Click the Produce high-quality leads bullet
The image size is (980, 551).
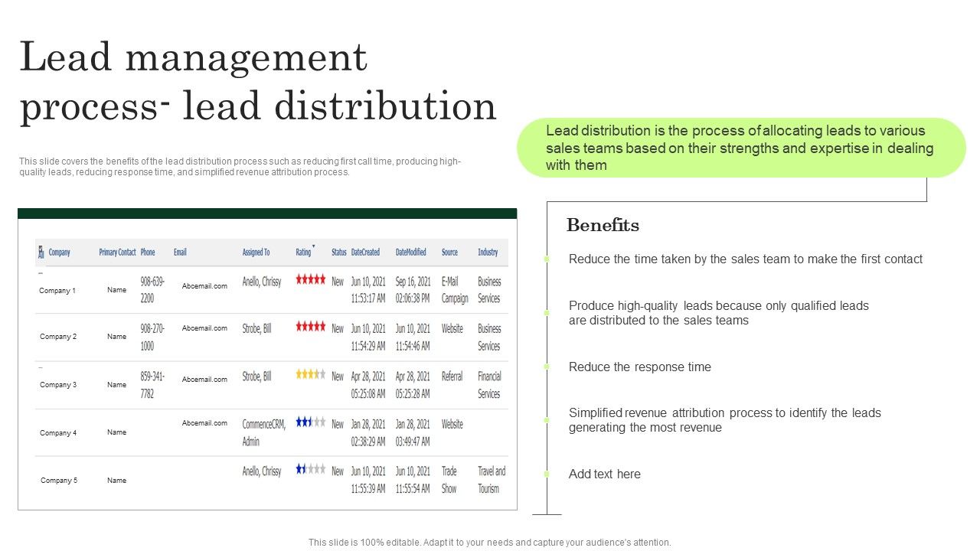coord(719,313)
